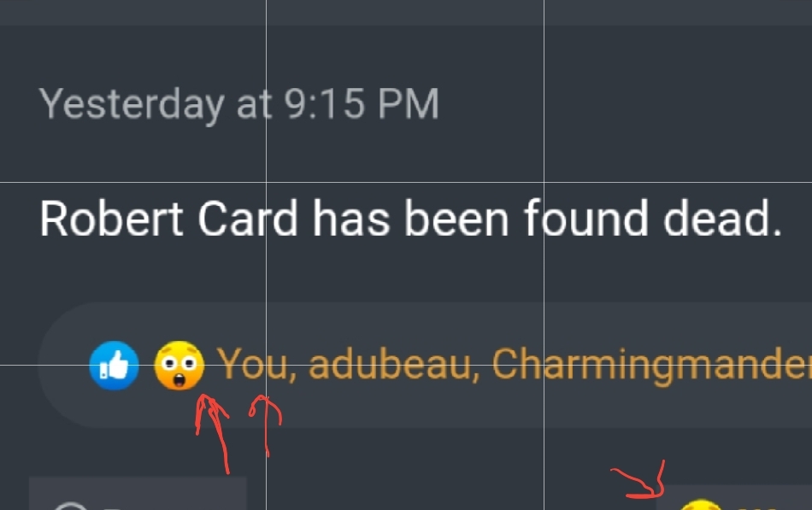Click the shocked face emoji reaction
The width and height of the screenshot is (812, 510).
click(179, 366)
